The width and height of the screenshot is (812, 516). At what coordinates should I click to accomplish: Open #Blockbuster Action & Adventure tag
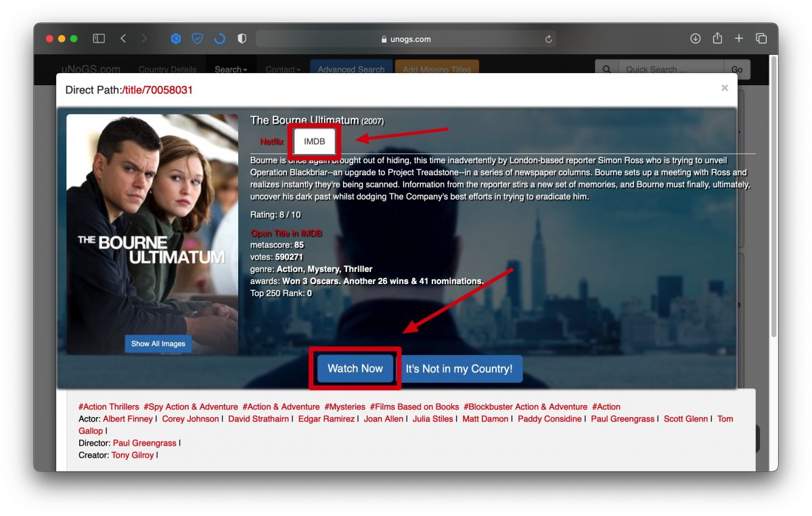pos(526,407)
